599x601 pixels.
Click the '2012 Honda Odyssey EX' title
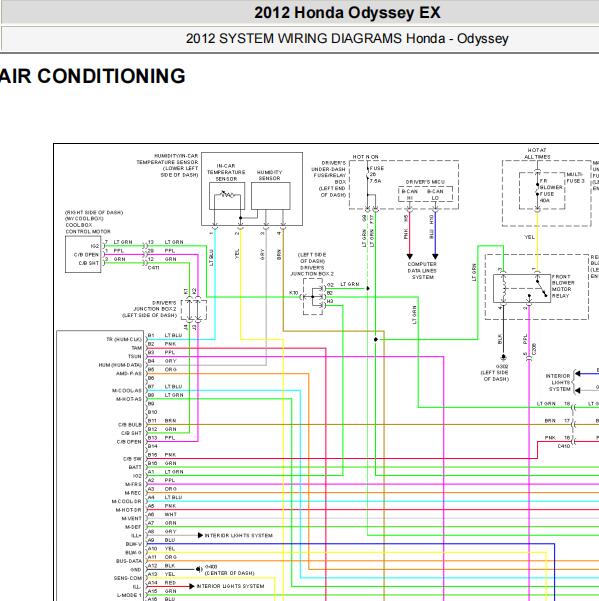(347, 13)
